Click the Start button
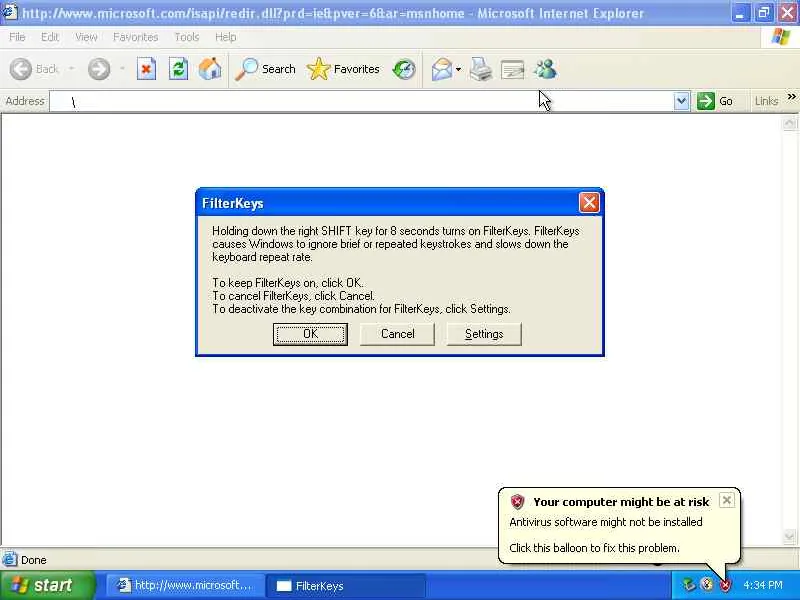Viewport: 800px width, 600px height. tap(47, 585)
